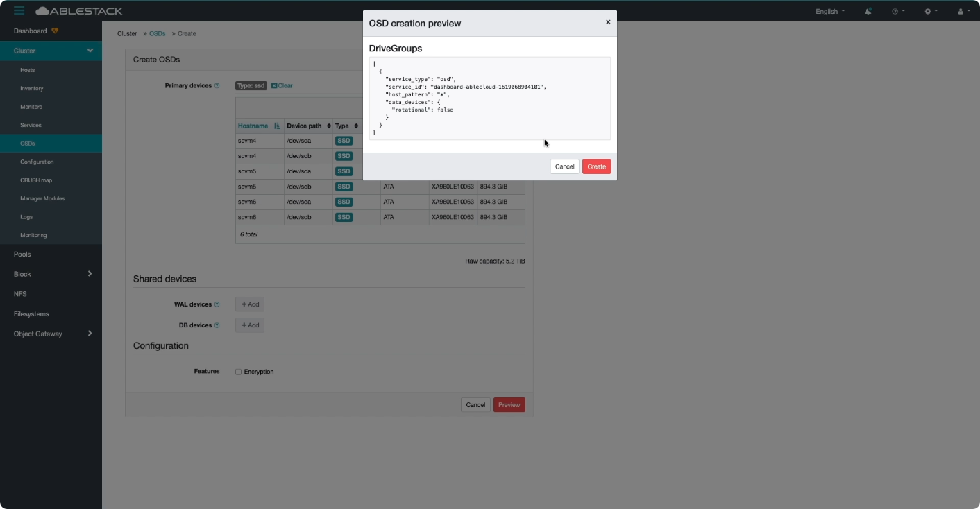Click the SSD badge in scvm6 /dev/sdb row
This screenshot has width=980, height=509.
[x=344, y=217]
